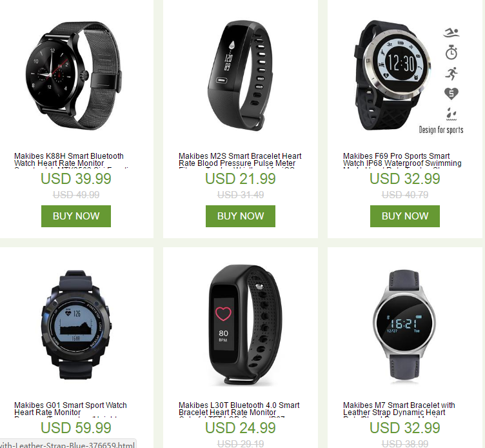Click the running figure icon beside F69 watch
This screenshot has width=485, height=448.
(451, 74)
